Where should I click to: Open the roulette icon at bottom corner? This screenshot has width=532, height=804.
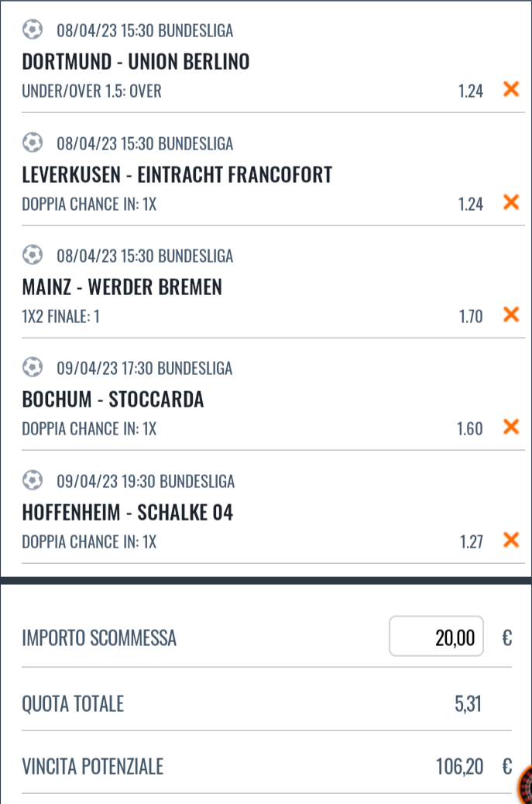pos(525,784)
